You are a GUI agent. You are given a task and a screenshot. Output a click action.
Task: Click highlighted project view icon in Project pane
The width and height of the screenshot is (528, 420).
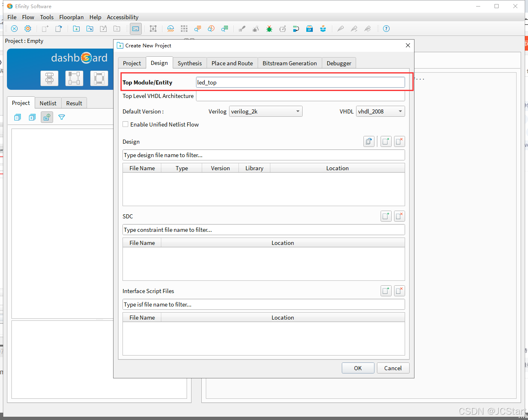point(47,117)
